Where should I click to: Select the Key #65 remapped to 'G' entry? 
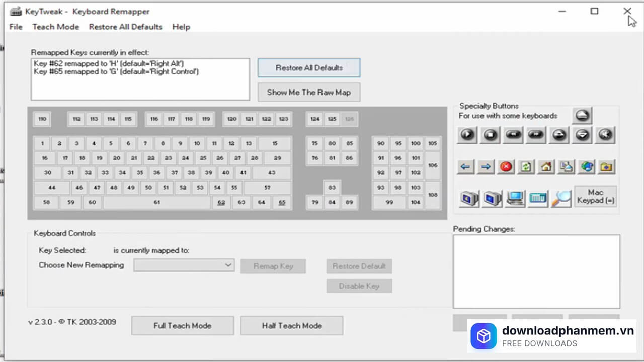coord(116,72)
